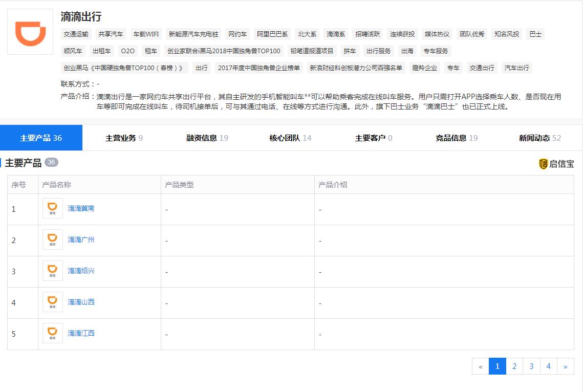583x392 pixels.
Task: Click the 启信宝 shield logo
Action: [543, 164]
